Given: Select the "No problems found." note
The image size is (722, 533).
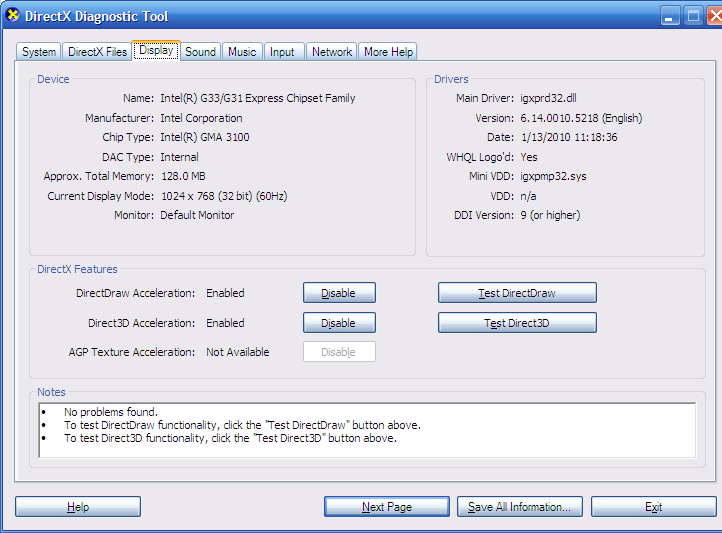Looking at the screenshot, I should click(111, 412).
